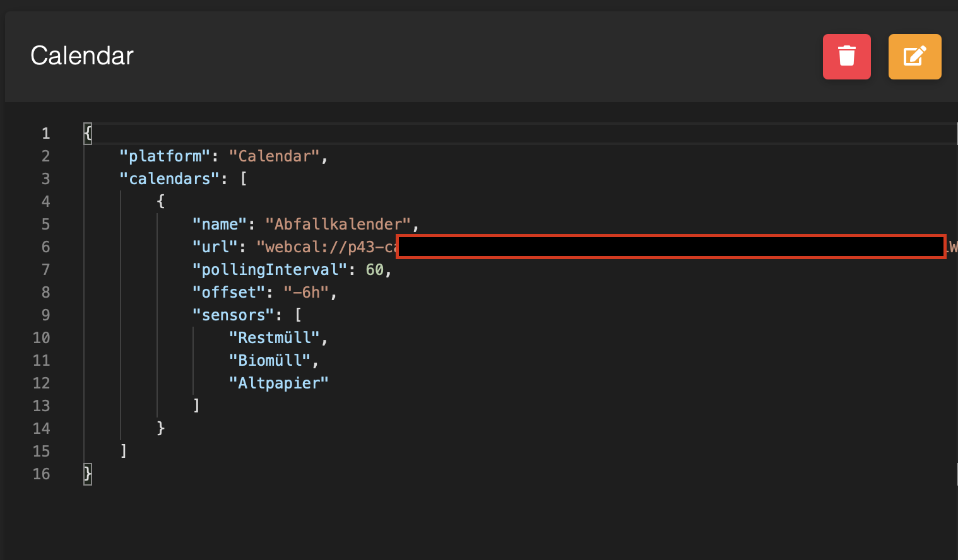Click the closing curly brace on line 16

point(88,474)
